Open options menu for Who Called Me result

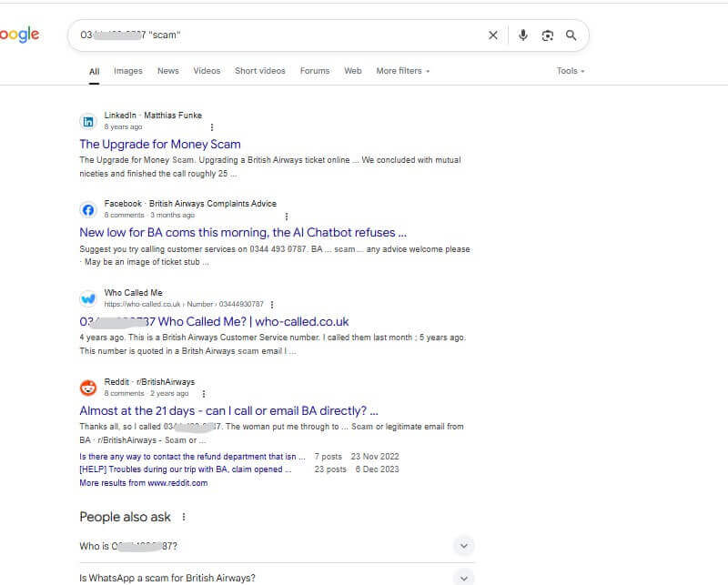point(272,305)
